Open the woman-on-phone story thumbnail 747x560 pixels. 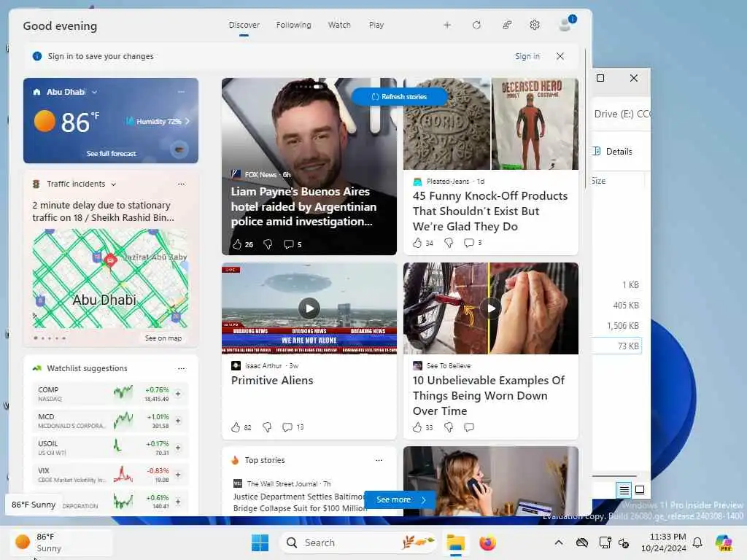click(x=491, y=481)
